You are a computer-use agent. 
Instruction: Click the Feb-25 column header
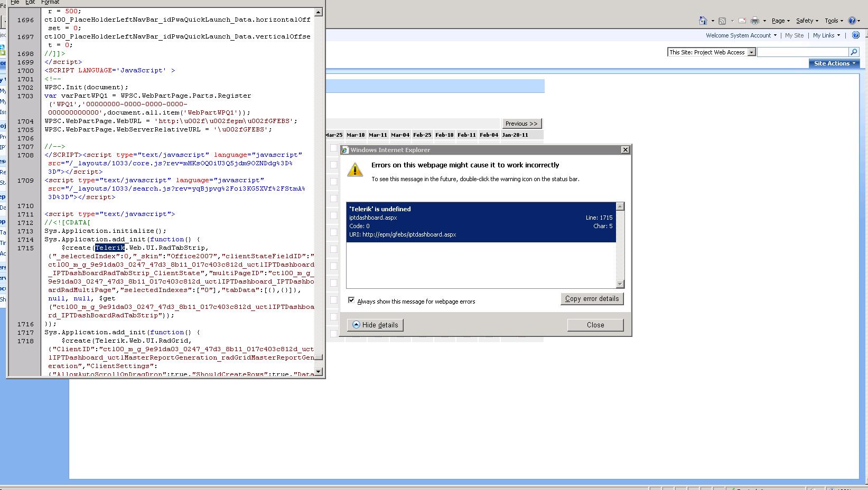422,135
